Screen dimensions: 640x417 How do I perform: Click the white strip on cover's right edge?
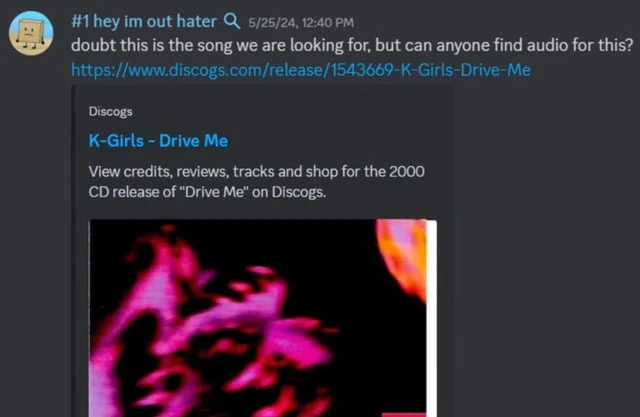pos(431,318)
